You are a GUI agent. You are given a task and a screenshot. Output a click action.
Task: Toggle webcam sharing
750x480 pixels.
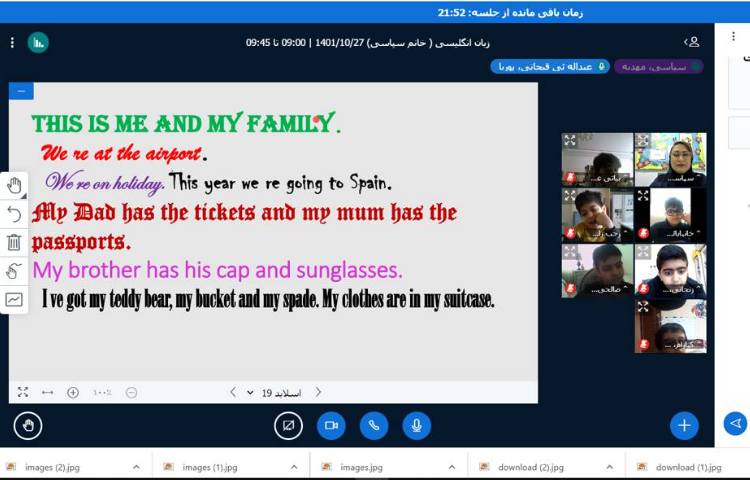coord(331,425)
